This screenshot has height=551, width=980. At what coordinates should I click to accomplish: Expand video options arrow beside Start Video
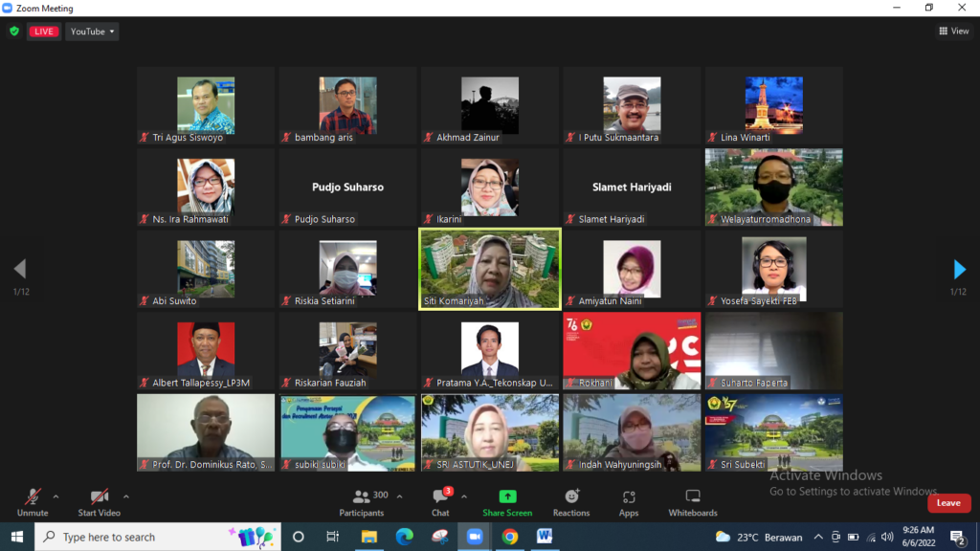point(126,496)
